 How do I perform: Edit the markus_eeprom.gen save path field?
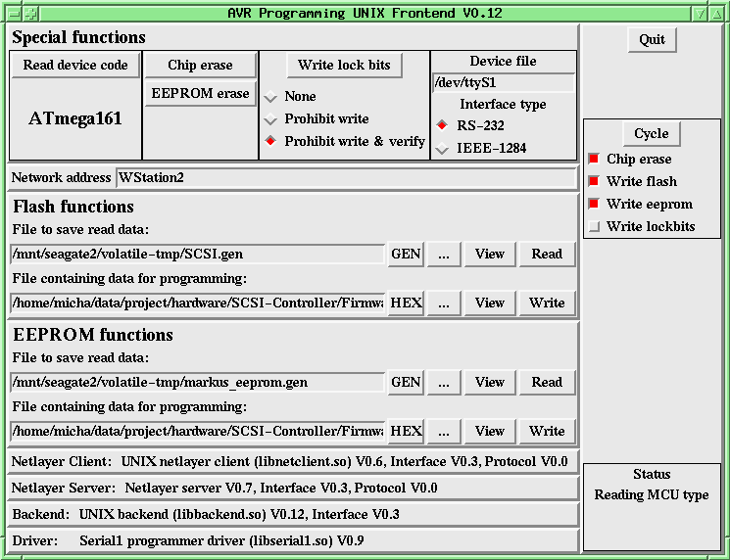[197, 383]
